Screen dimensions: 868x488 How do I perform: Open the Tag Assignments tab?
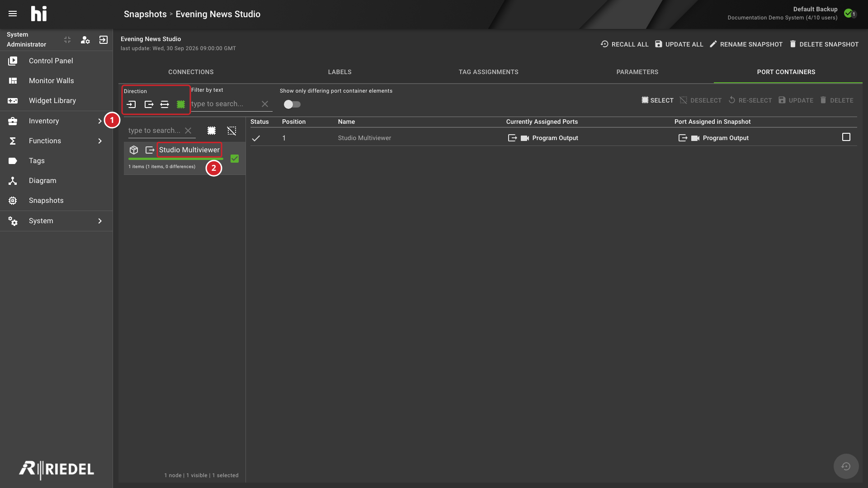click(x=488, y=72)
